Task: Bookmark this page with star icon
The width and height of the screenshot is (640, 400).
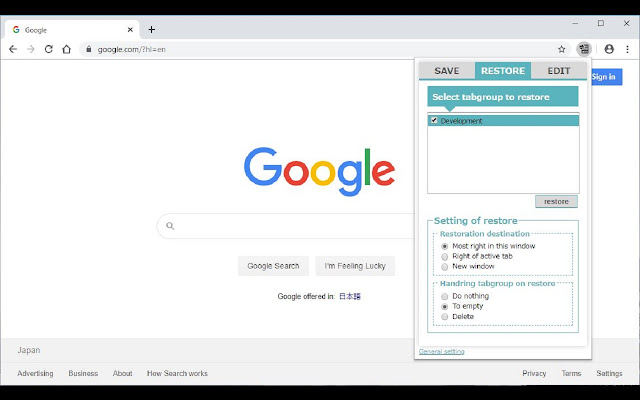Action: point(562,49)
